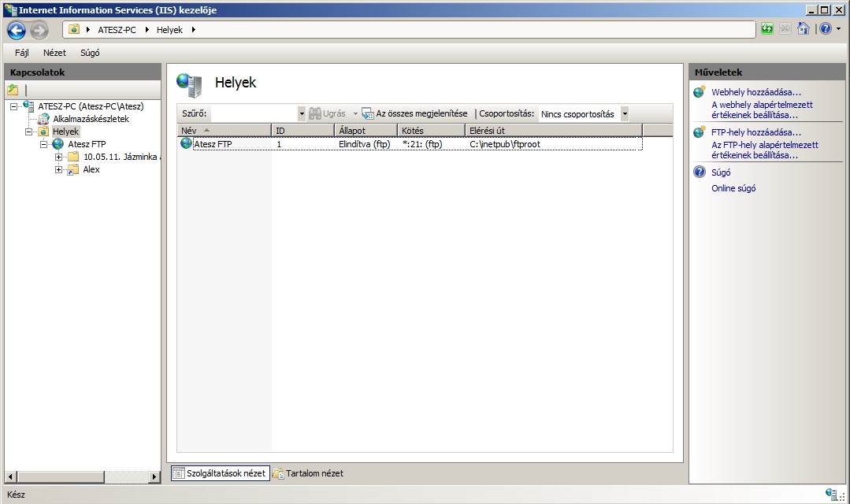Click the *:21: (ftp) binding cell

tap(422, 144)
